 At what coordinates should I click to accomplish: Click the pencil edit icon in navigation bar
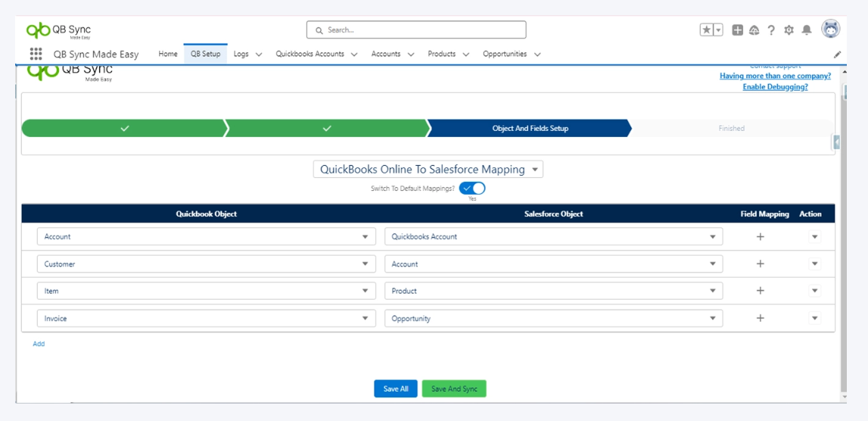pos(837,55)
